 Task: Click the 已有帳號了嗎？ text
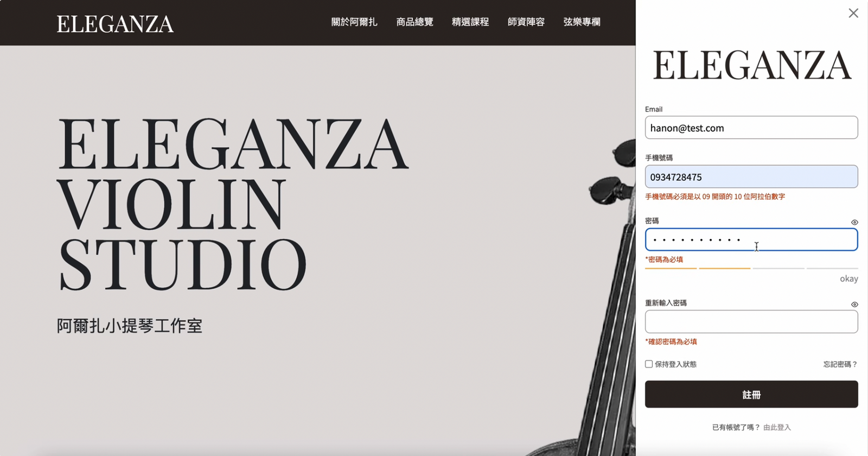tap(736, 427)
